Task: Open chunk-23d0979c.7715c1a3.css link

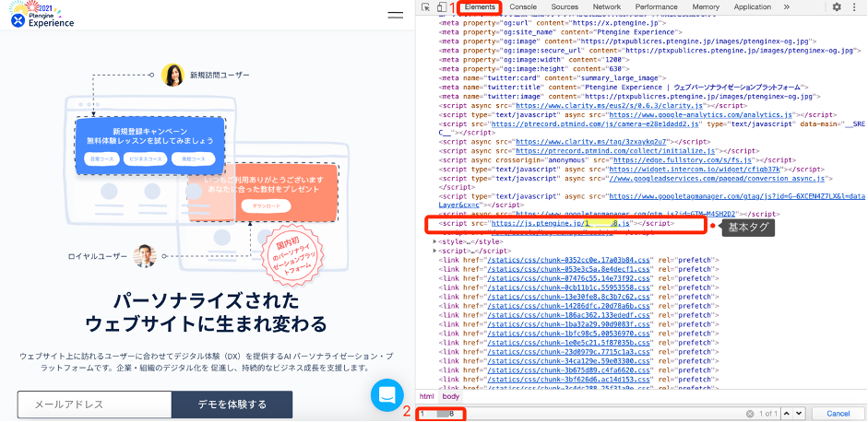Action: 567,351
